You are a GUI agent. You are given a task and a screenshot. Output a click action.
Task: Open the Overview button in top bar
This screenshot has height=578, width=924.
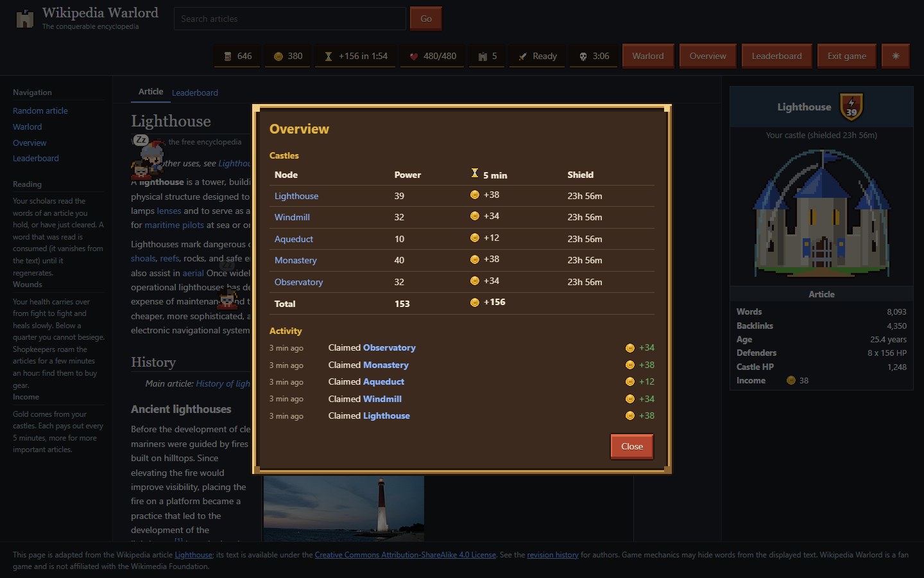(708, 56)
